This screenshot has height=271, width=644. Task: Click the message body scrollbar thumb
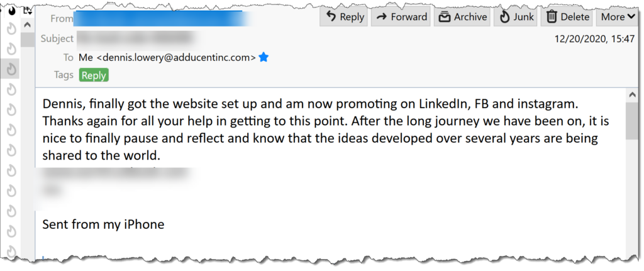(631, 121)
